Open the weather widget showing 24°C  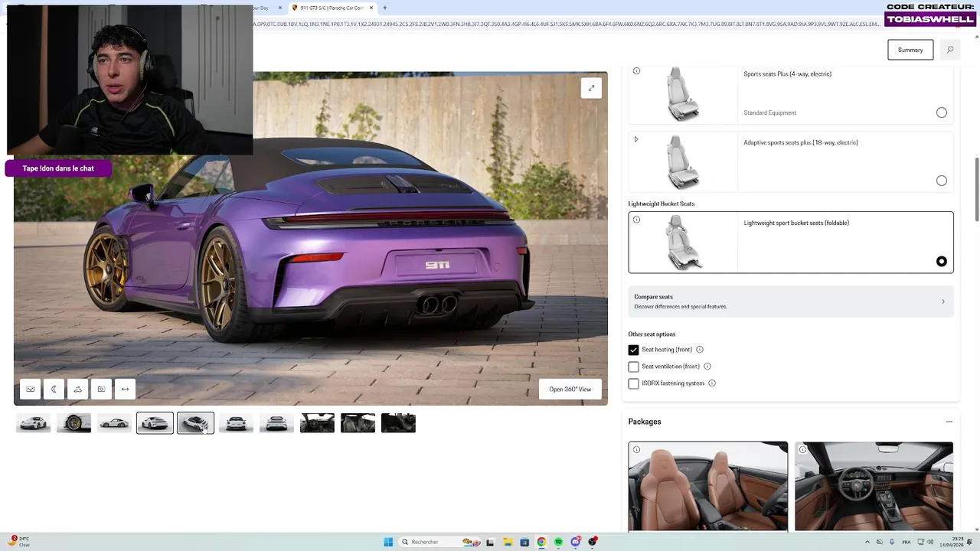pos(19,541)
